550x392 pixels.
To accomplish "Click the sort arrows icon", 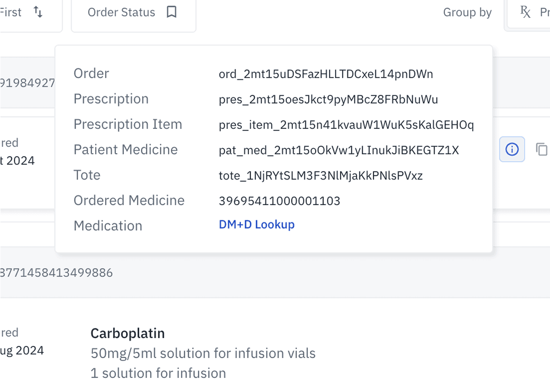I will pos(38,12).
